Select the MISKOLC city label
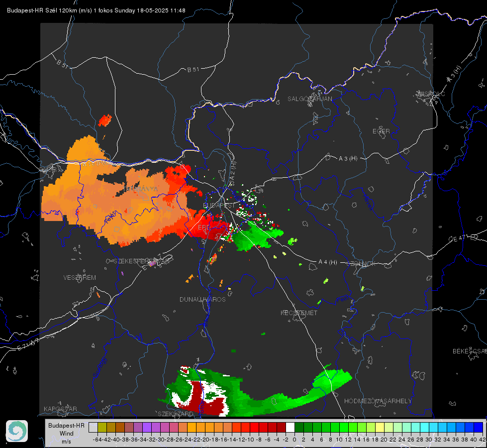Screen dimensions: 487x448 [x=431, y=94]
